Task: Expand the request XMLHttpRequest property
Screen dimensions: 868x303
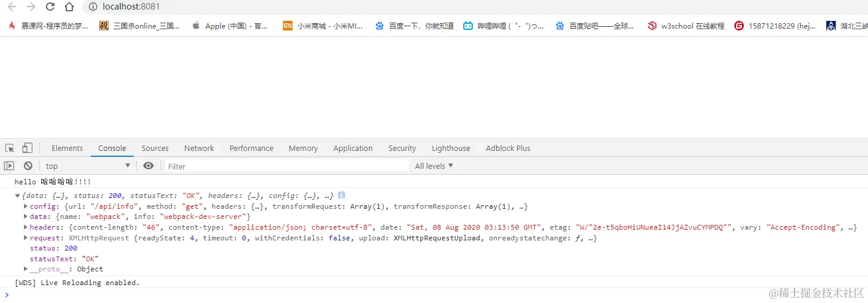Action: pos(26,238)
